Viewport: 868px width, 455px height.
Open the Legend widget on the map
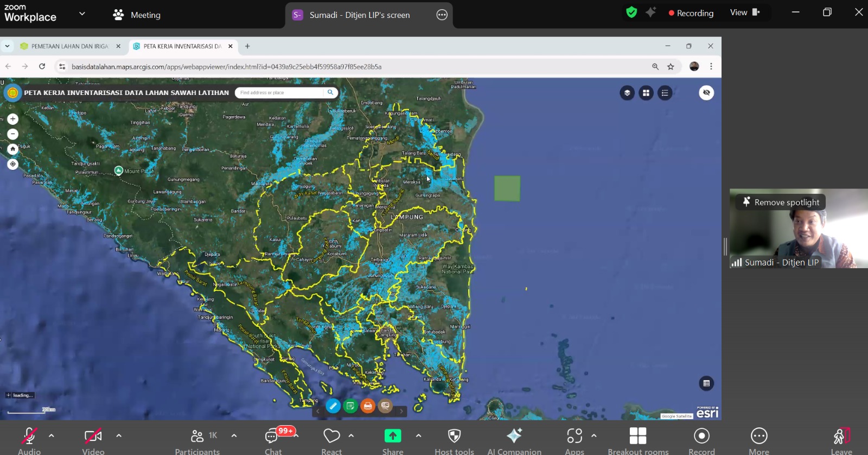[x=665, y=93]
